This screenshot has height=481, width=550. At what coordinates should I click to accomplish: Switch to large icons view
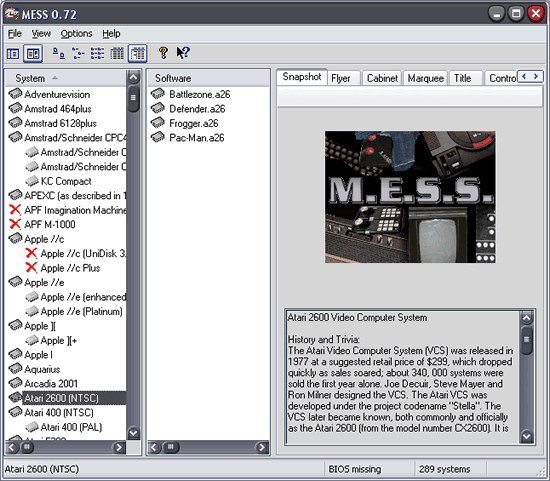tap(59, 54)
